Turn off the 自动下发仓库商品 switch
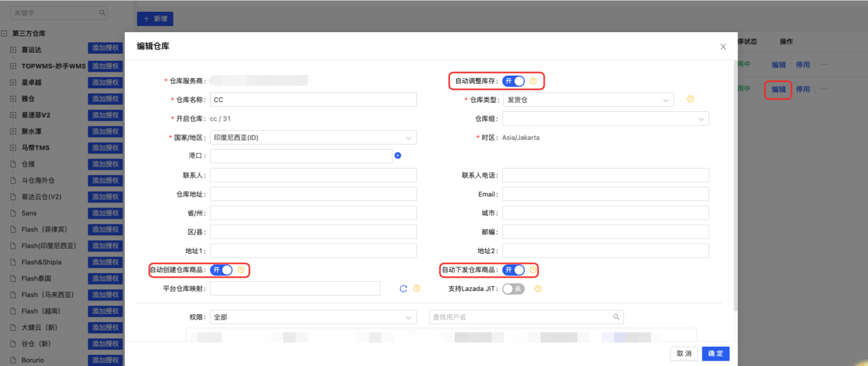This screenshot has height=366, width=868. pos(514,270)
